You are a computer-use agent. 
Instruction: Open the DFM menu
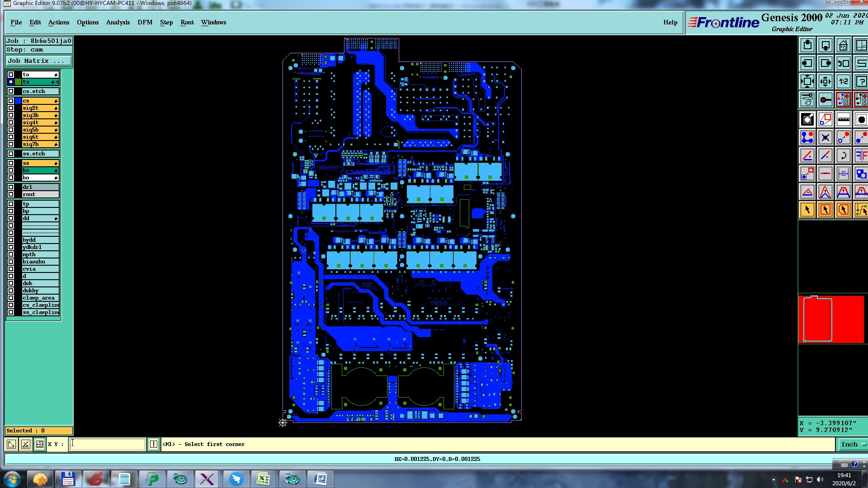pyautogui.click(x=145, y=22)
